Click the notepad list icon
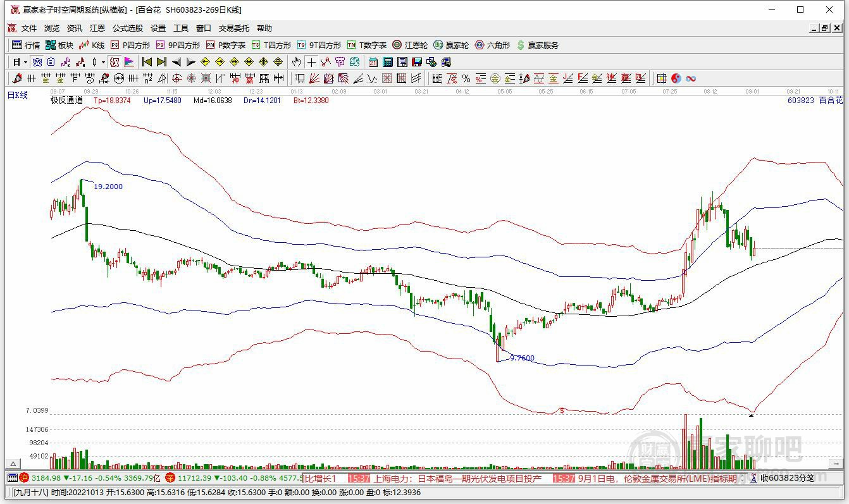Image resolution: width=849 pixels, height=504 pixels. pos(402,62)
